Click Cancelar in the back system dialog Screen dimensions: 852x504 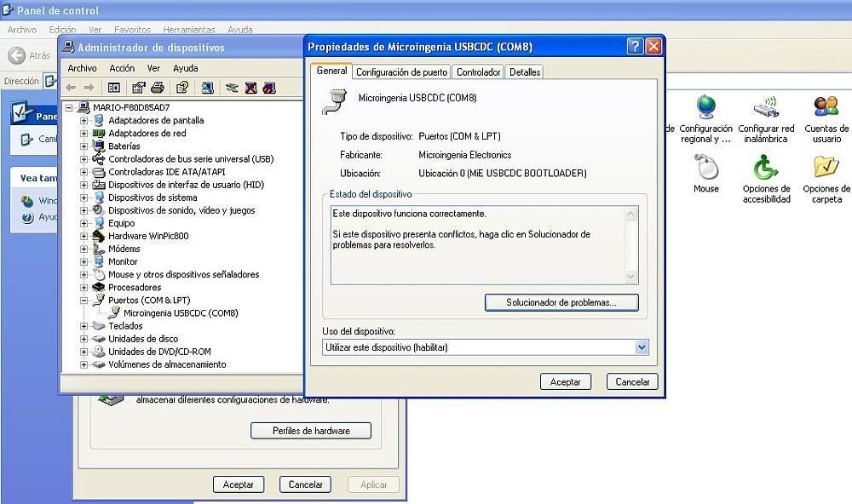coord(305,484)
